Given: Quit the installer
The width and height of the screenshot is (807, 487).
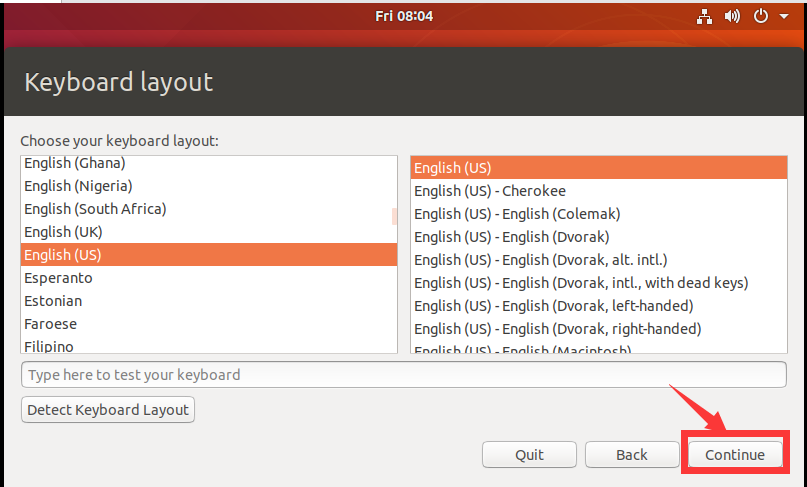Looking at the screenshot, I should [x=529, y=455].
